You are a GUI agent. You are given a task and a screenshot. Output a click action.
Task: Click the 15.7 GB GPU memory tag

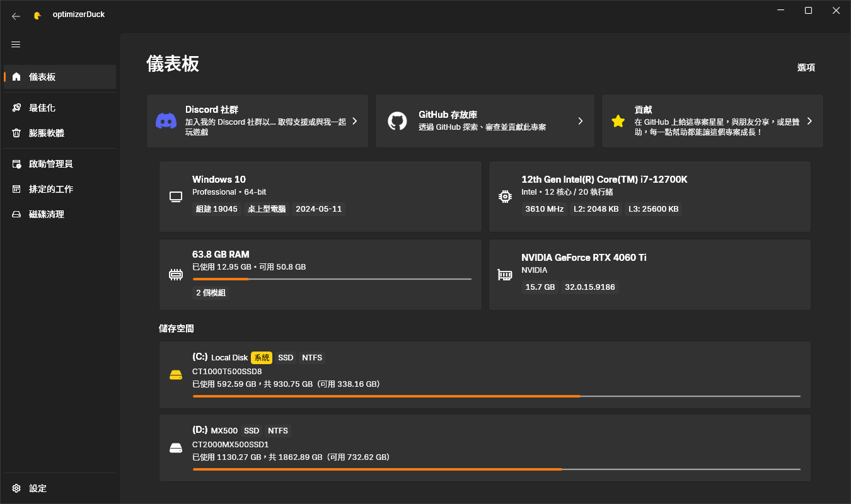tap(540, 287)
